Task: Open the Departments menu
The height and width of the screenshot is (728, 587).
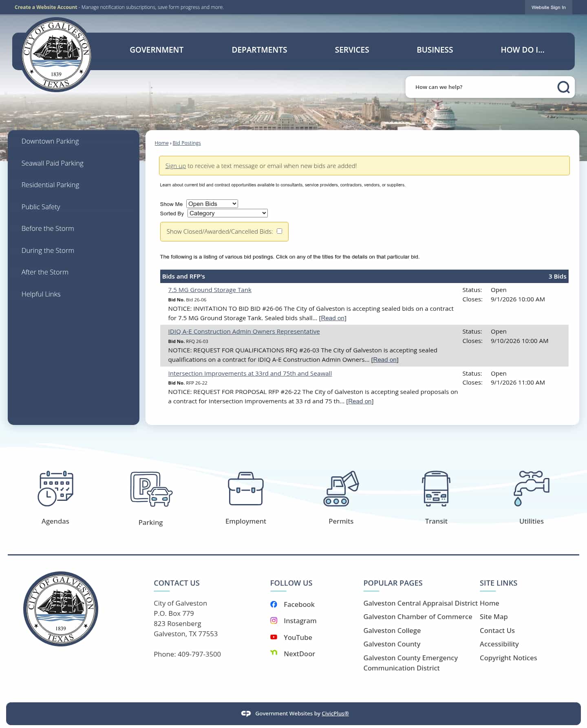Action: pos(259,50)
